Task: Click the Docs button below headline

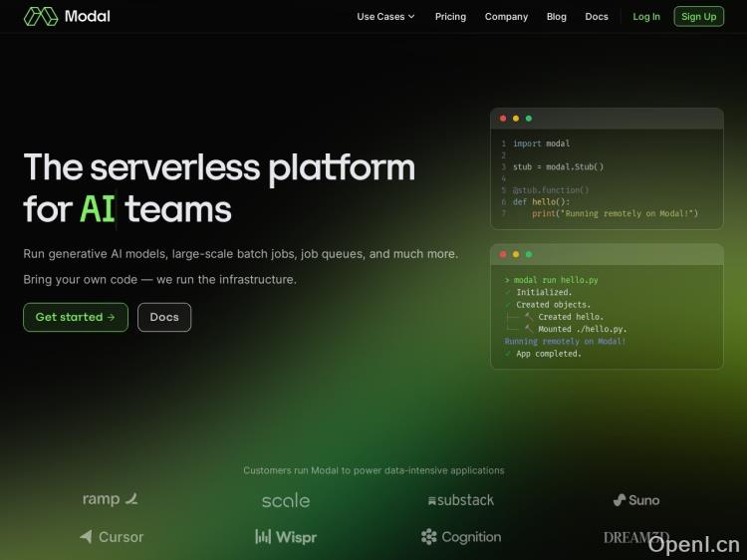Action: [164, 317]
